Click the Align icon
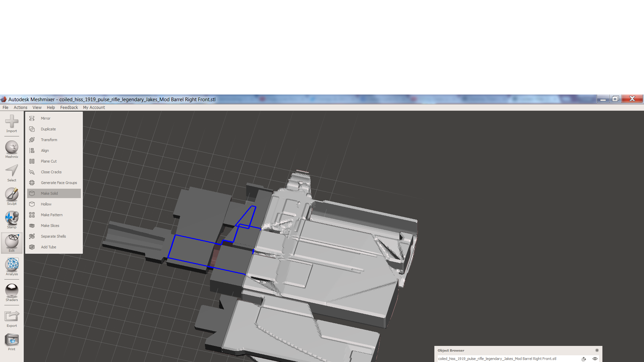644x362 pixels. (x=32, y=150)
